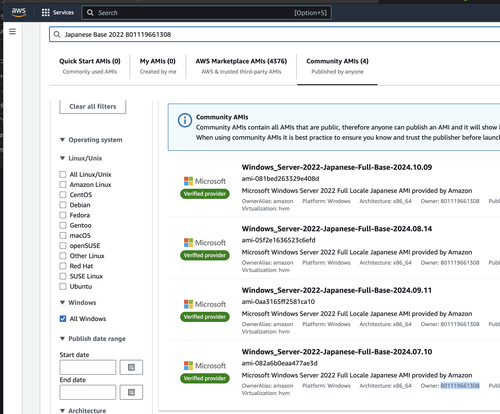
Task: Enable the Amazon Linux checkbox
Action: click(63, 184)
